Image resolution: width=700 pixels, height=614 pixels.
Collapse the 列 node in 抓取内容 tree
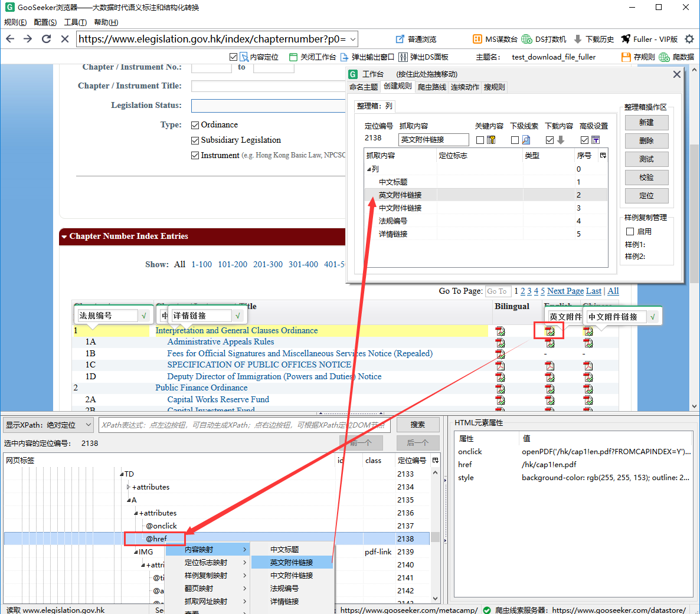pos(369,169)
